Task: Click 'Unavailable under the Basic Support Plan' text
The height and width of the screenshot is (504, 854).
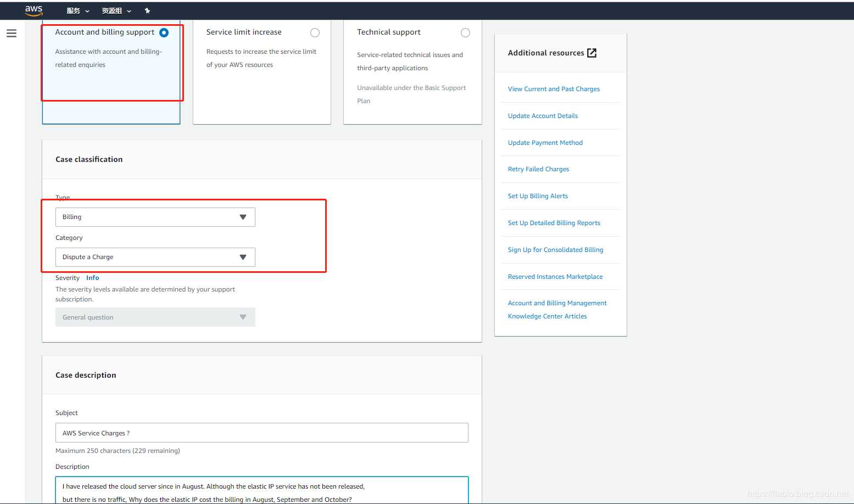Action: (411, 94)
